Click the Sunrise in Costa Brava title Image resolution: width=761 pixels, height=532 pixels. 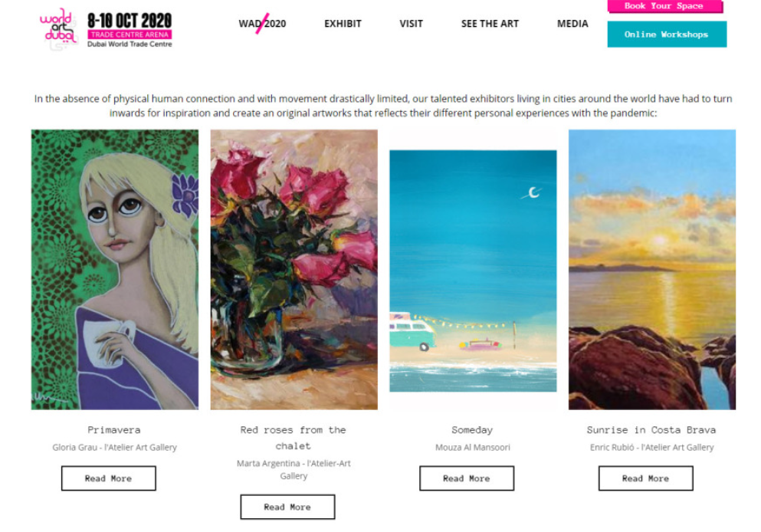pyautogui.click(x=651, y=429)
